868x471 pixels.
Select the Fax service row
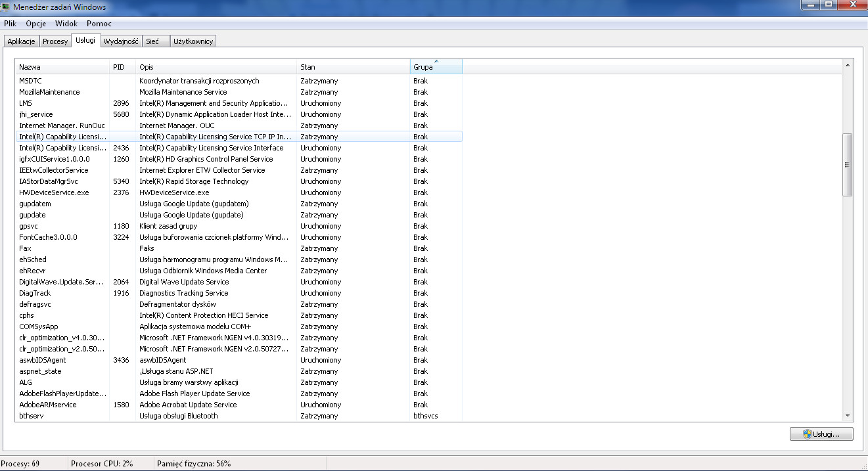pos(239,248)
